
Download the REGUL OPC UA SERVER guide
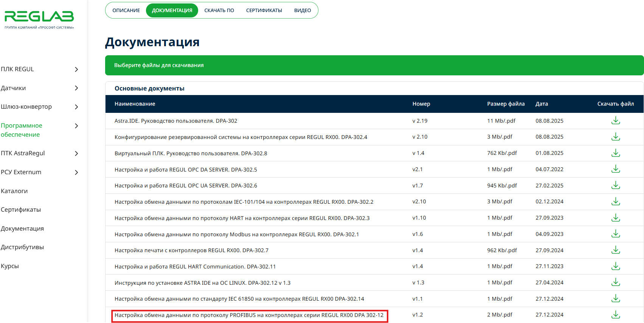point(615,186)
